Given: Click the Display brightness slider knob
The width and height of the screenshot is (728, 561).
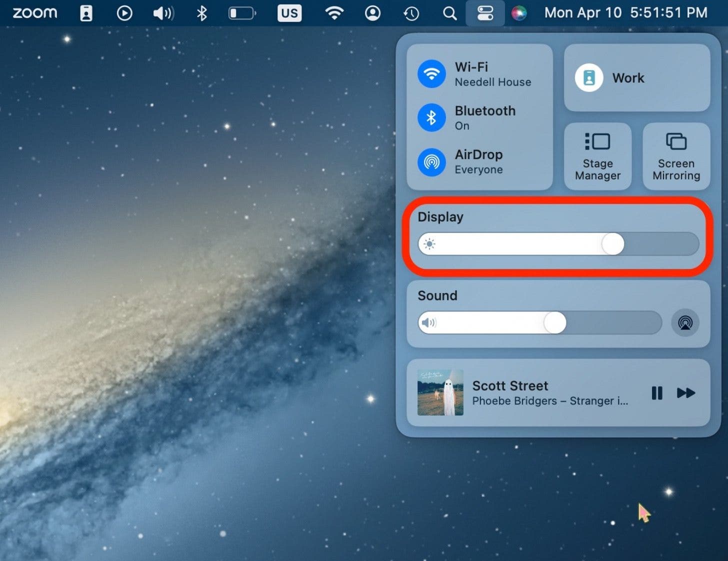Looking at the screenshot, I should point(612,244).
